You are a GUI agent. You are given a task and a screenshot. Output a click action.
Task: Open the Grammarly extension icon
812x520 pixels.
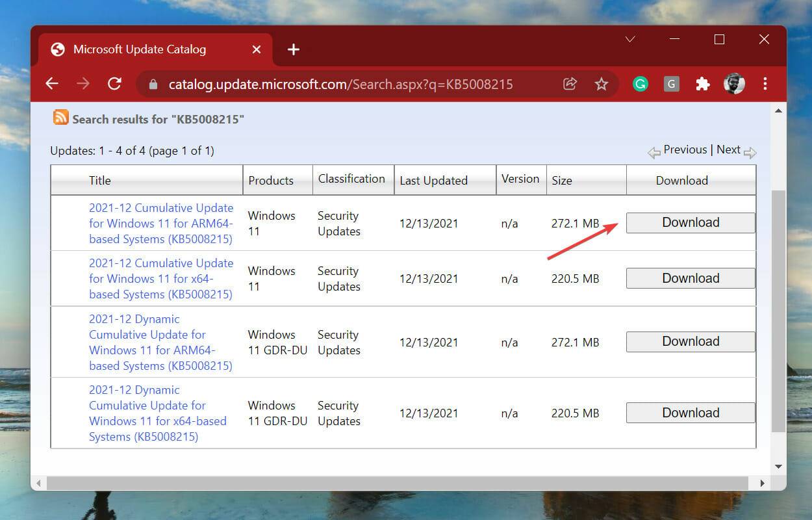point(641,83)
